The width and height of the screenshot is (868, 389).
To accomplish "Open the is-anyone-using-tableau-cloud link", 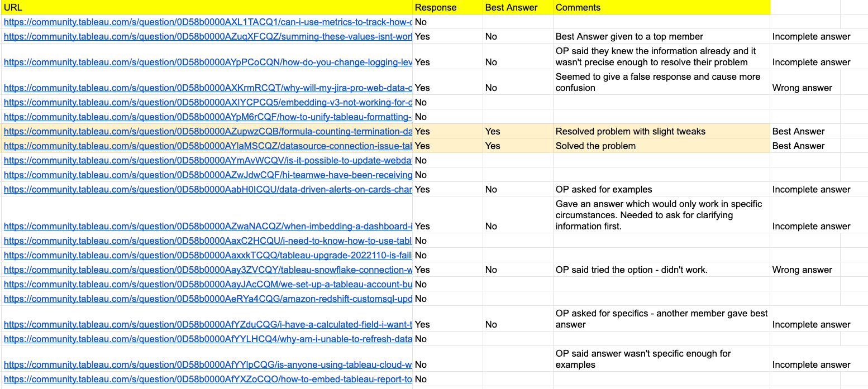I will click(208, 365).
